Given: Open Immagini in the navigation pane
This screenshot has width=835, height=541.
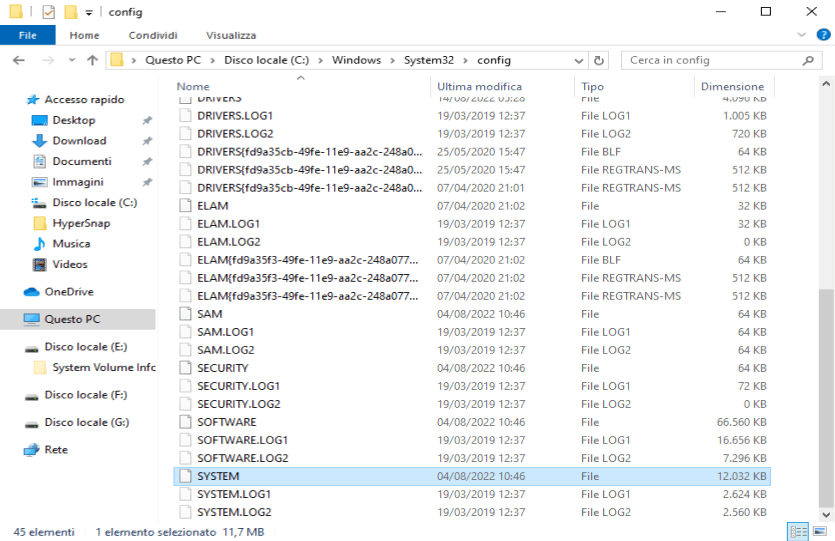Looking at the screenshot, I should [78, 182].
